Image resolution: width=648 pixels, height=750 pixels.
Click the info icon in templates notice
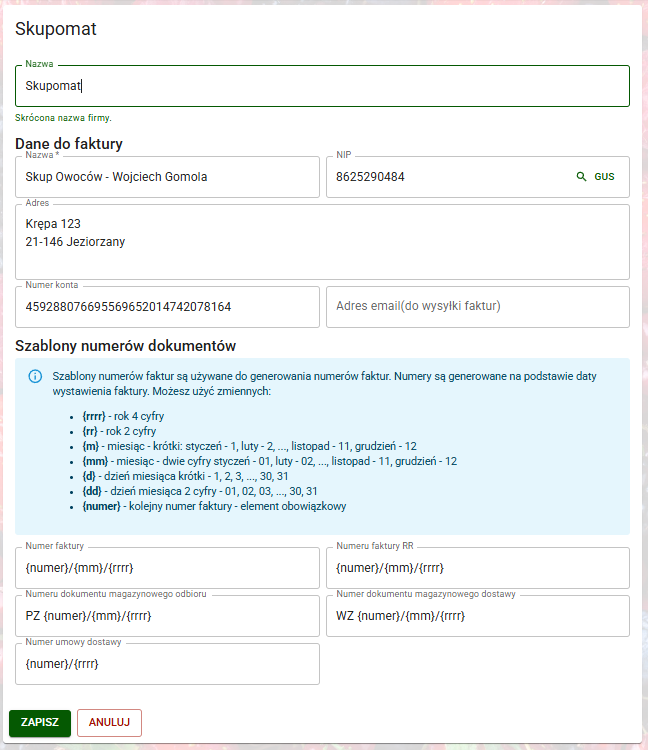pos(35,376)
